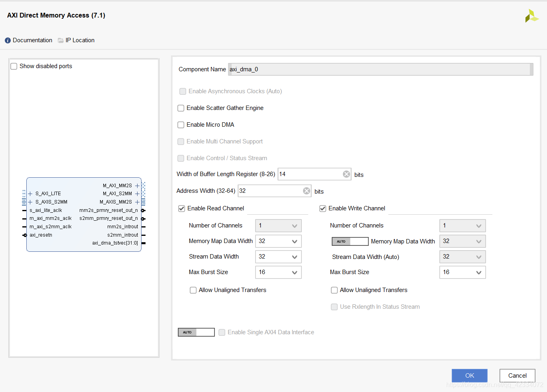
Task: Open write channel Number of Channels dropdown
Action: point(462,225)
